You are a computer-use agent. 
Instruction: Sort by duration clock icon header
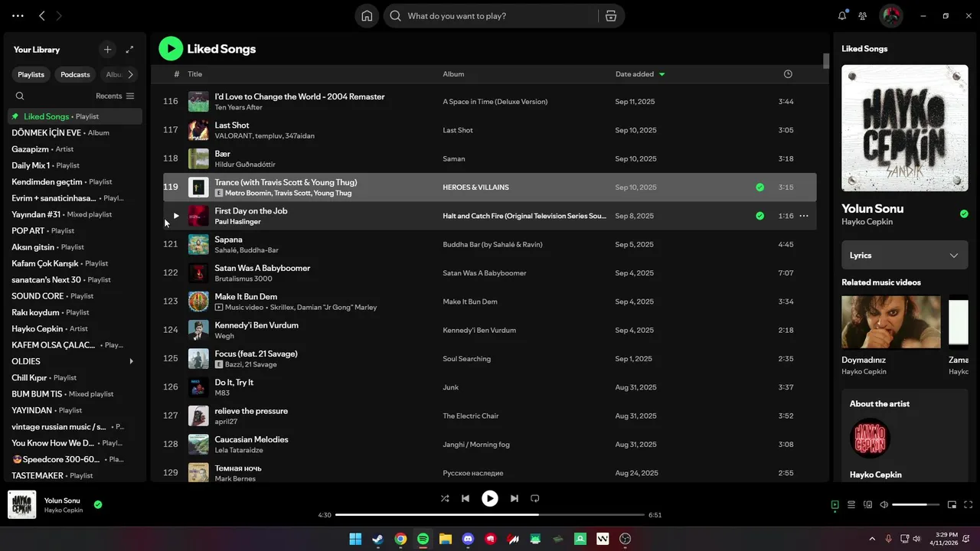coord(788,74)
